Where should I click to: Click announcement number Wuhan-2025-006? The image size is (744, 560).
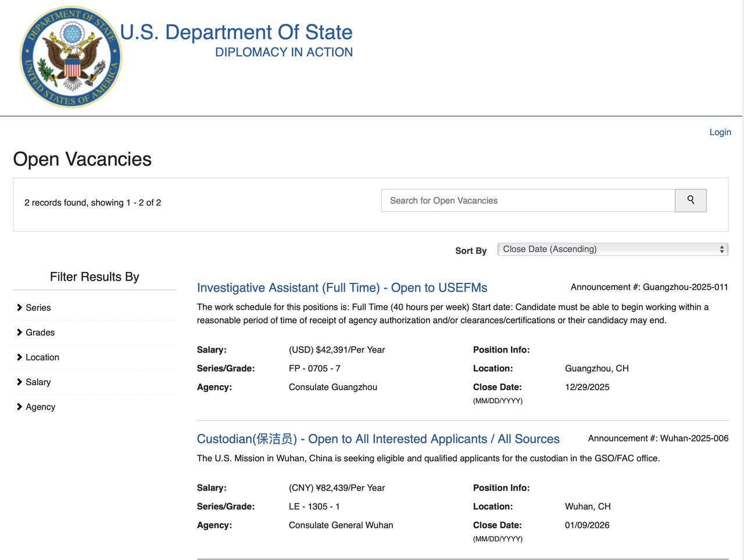[x=658, y=438]
